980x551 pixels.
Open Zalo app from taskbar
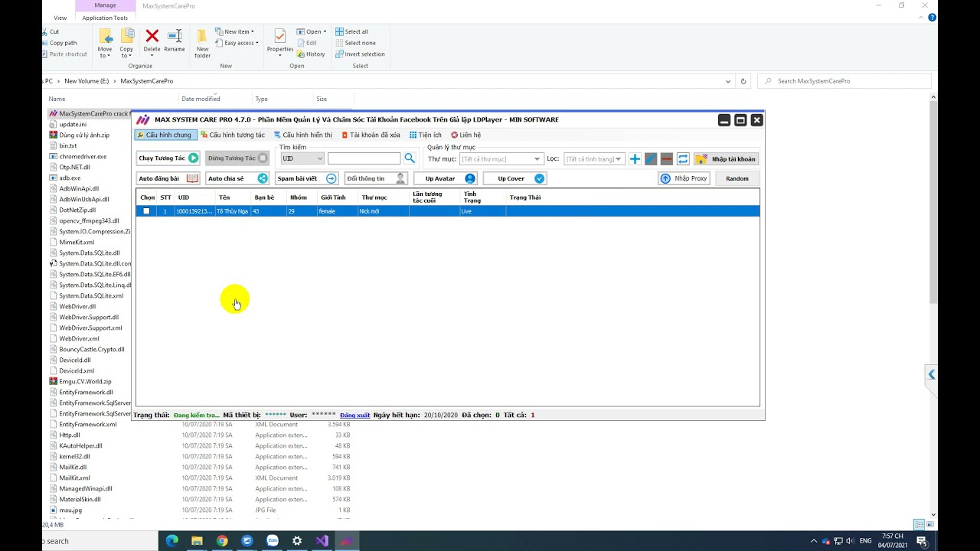pyautogui.click(x=272, y=541)
